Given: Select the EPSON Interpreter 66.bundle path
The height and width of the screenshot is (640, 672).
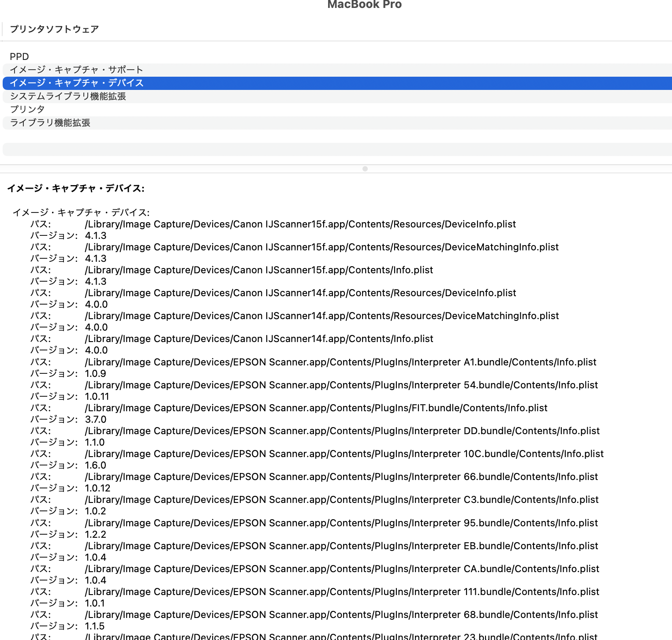Looking at the screenshot, I should pyautogui.click(x=341, y=477).
